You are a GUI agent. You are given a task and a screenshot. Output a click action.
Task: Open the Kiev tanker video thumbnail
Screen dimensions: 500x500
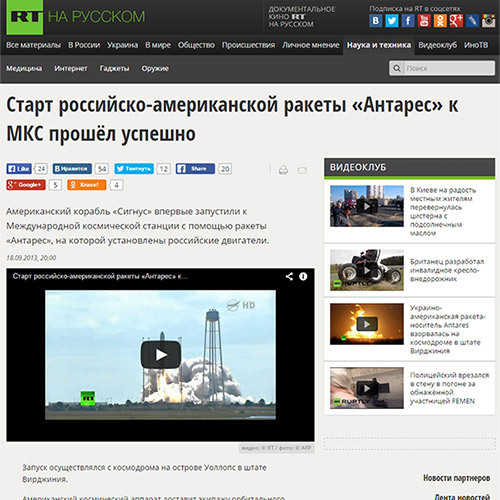click(367, 206)
